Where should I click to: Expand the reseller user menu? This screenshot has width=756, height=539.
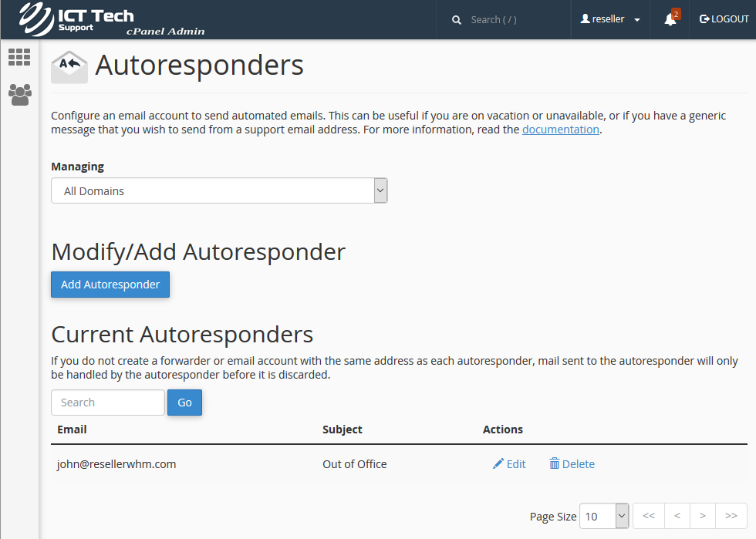click(x=610, y=19)
